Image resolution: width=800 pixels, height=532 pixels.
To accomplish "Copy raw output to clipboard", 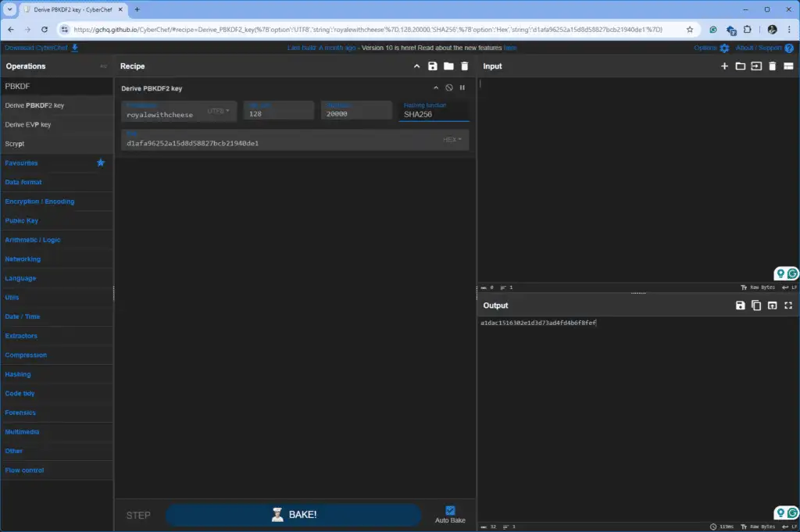I will click(x=756, y=305).
